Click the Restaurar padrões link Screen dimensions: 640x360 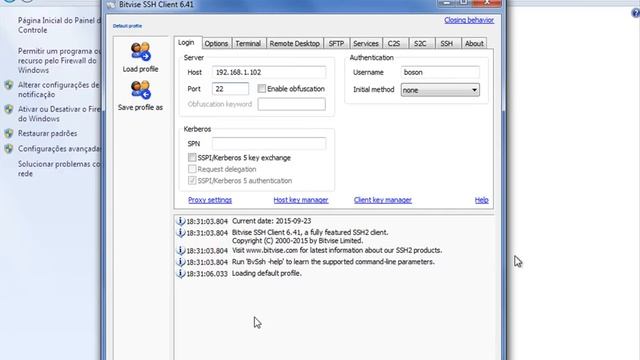(x=47, y=133)
